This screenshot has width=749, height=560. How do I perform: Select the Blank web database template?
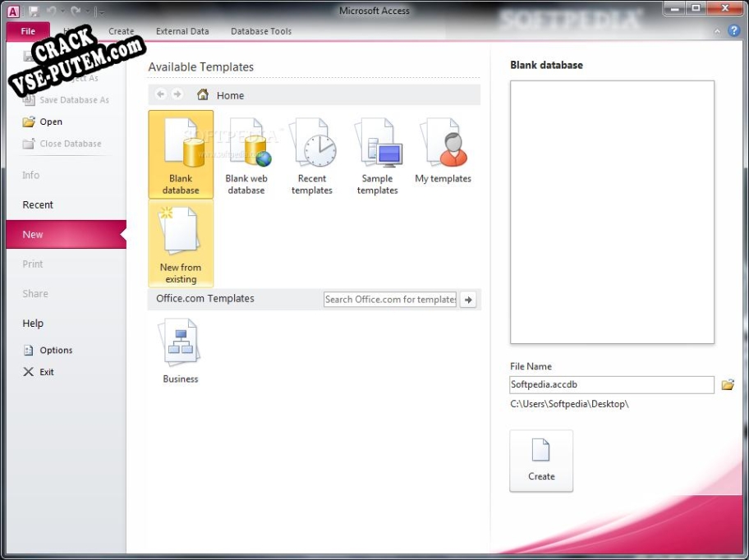coord(246,156)
